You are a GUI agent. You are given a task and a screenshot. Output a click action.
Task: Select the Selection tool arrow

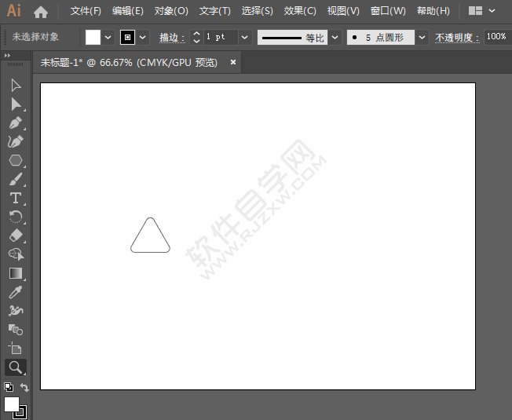click(16, 85)
